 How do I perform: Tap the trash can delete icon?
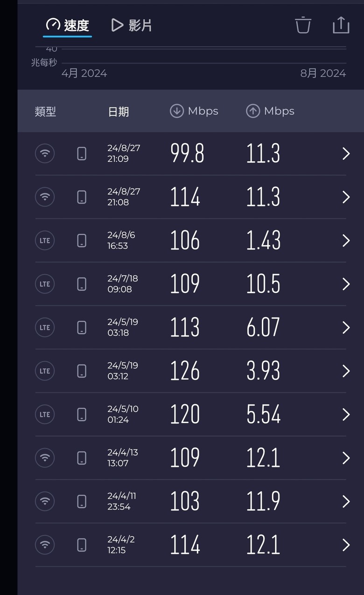click(x=303, y=25)
